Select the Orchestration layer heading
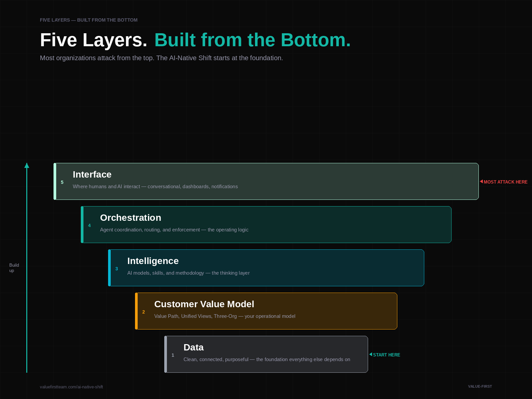Image resolution: width=532 pixels, height=399 pixels. pyautogui.click(x=131, y=218)
